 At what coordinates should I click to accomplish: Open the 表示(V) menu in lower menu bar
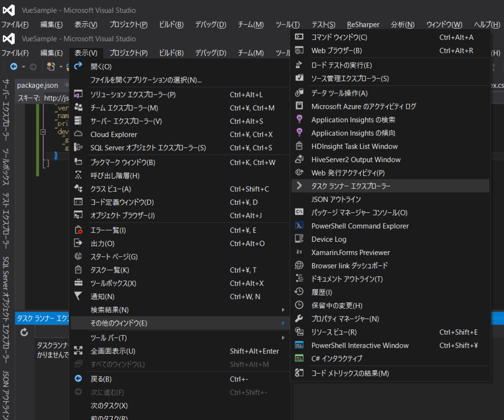(86, 53)
